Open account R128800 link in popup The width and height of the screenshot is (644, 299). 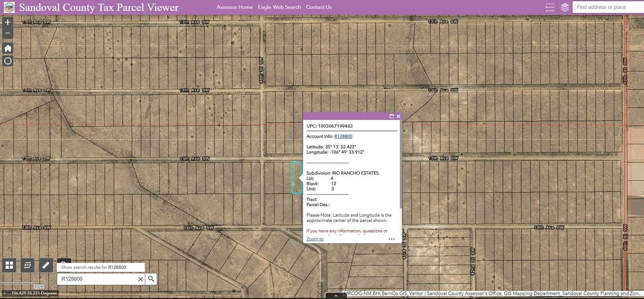point(343,136)
